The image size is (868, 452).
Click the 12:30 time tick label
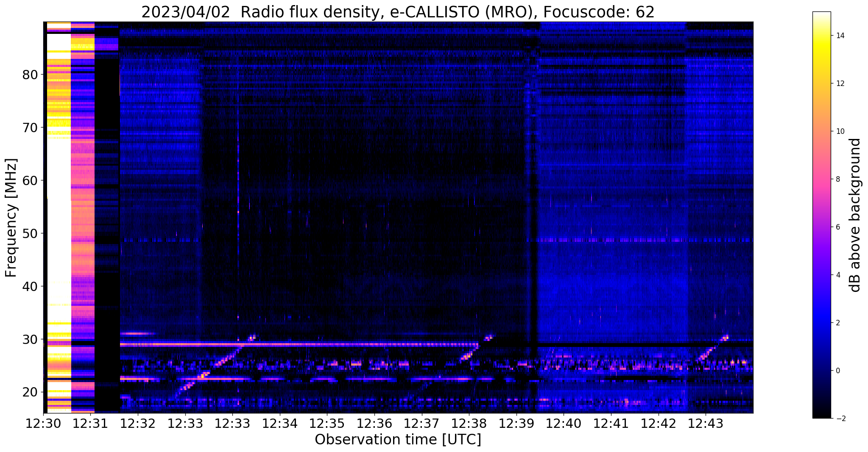click(x=43, y=423)
